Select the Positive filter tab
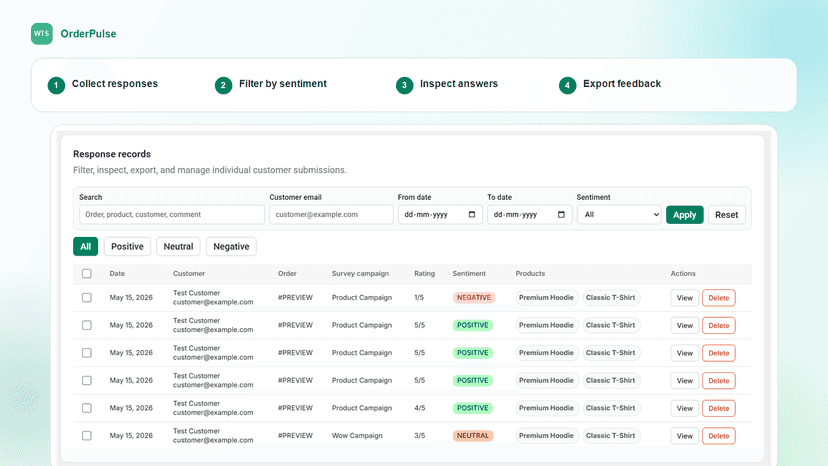 127,246
